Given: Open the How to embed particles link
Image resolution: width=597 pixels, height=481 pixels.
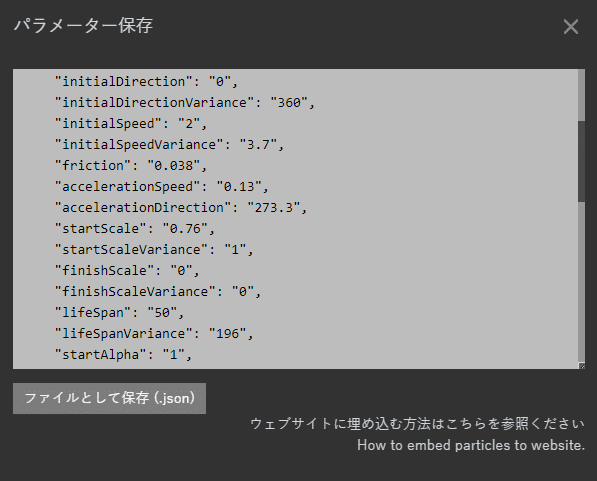Looking at the screenshot, I should click(471, 445).
